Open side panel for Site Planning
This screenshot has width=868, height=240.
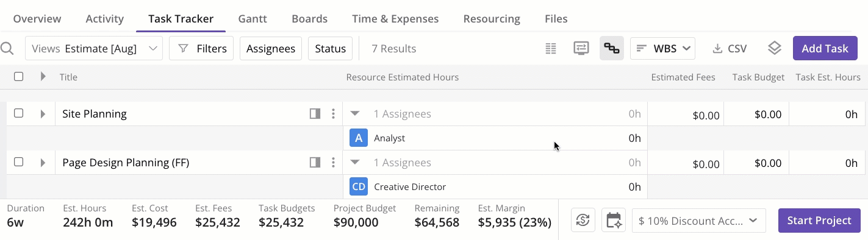coord(315,113)
